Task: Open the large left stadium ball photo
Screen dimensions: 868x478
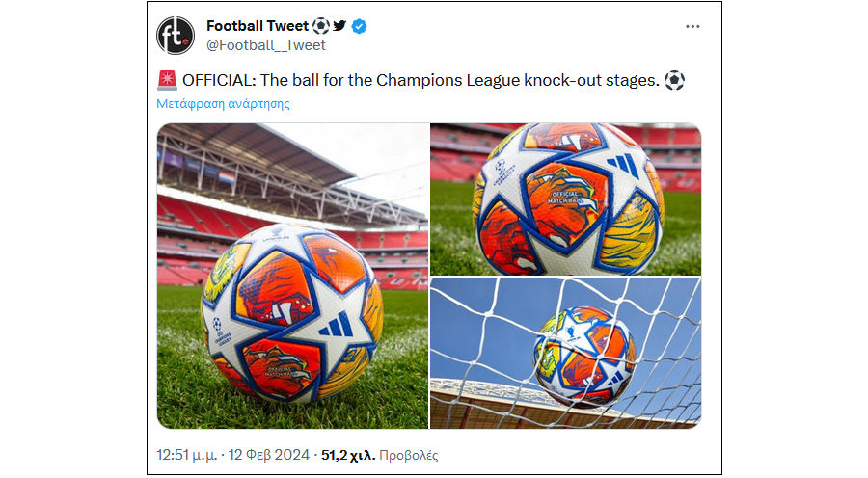Action: coord(292,276)
